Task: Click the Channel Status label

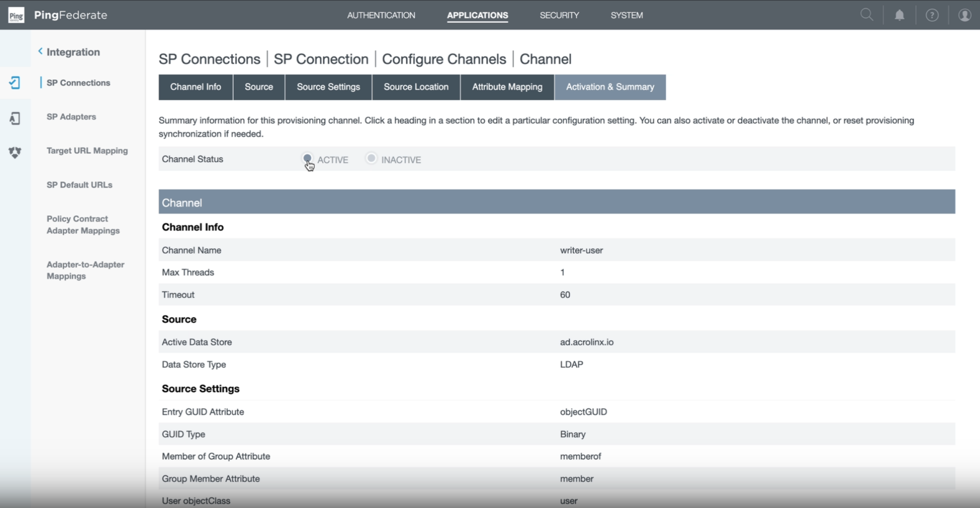Action: pos(192,159)
